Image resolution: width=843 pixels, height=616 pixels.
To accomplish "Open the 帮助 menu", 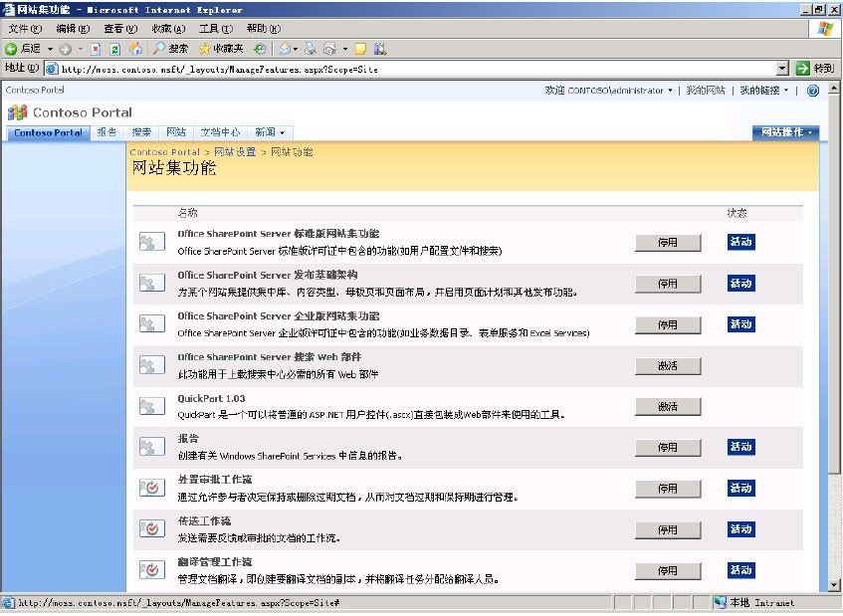I will [264, 29].
